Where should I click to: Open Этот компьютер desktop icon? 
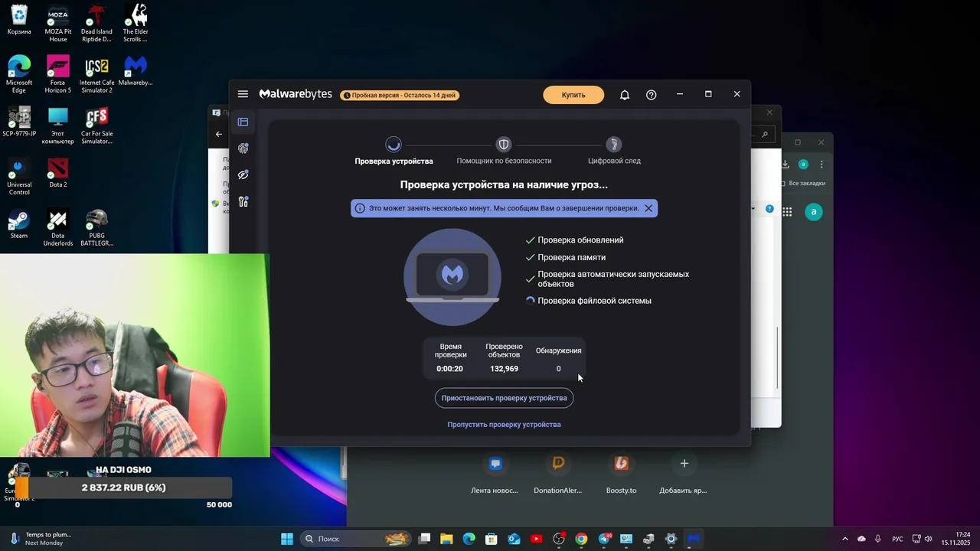click(58, 126)
